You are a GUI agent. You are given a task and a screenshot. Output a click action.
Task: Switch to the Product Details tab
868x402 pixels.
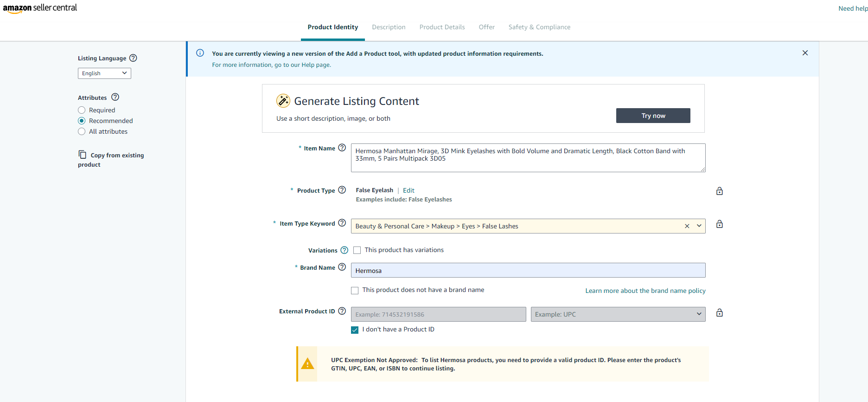[x=442, y=27]
